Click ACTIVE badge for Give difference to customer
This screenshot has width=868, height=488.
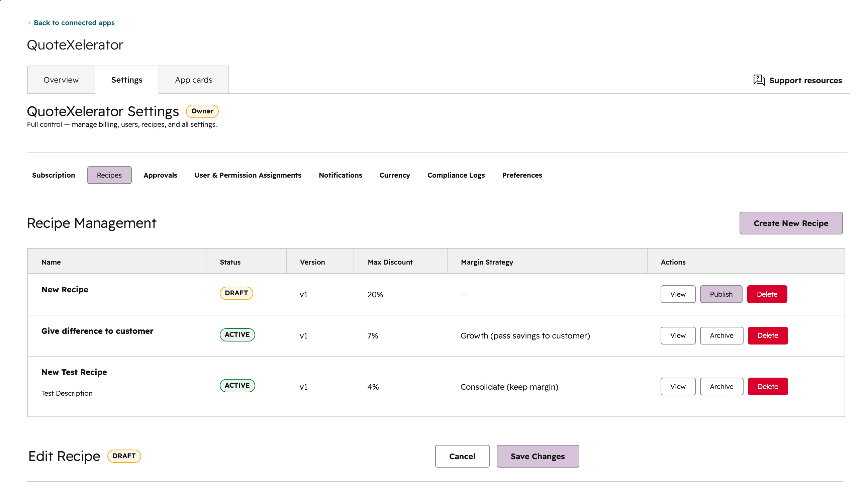(237, 335)
